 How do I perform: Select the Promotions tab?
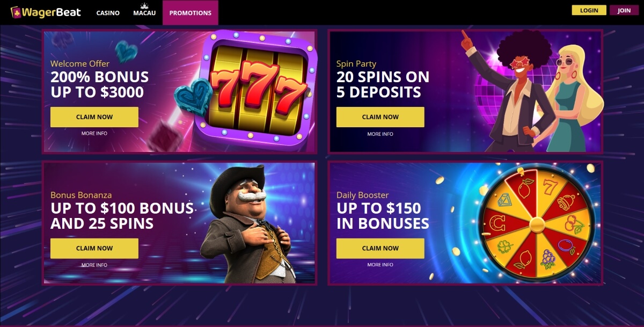pyautogui.click(x=191, y=12)
